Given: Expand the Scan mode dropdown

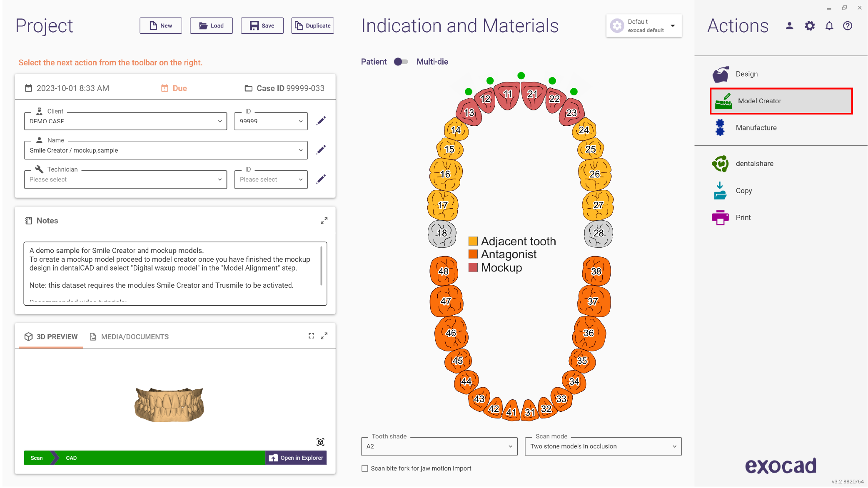Looking at the screenshot, I should pyautogui.click(x=603, y=446).
